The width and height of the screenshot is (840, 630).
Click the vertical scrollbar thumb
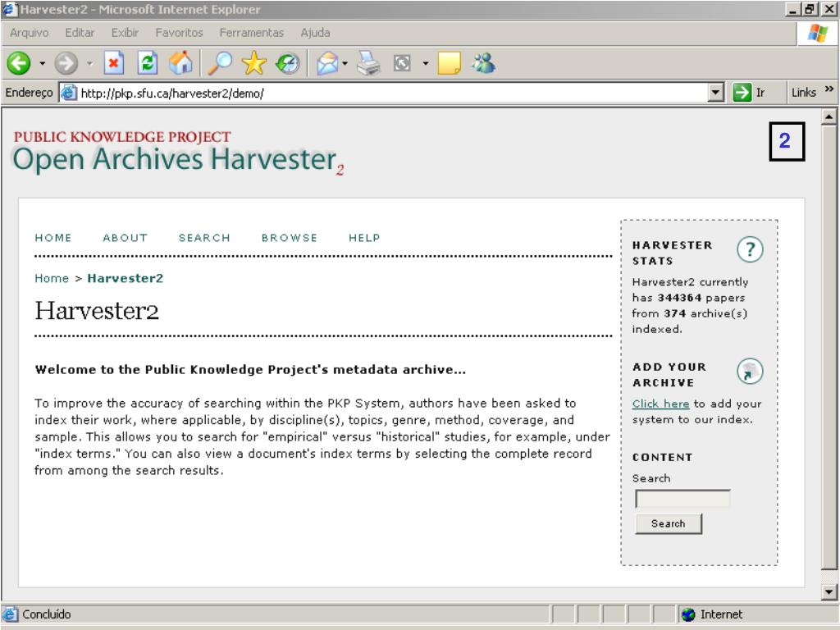pyautogui.click(x=829, y=347)
